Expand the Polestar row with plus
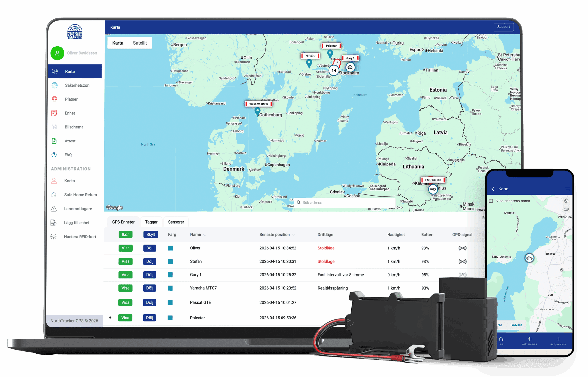 tap(110, 318)
